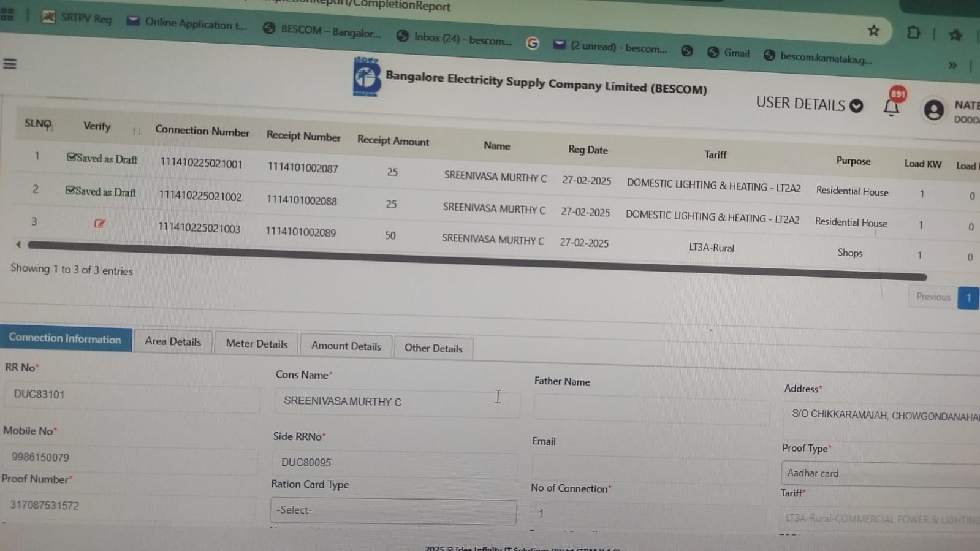Screen dimensions: 980x551
Task: Sort by Receipt Number column header
Action: click(x=303, y=136)
